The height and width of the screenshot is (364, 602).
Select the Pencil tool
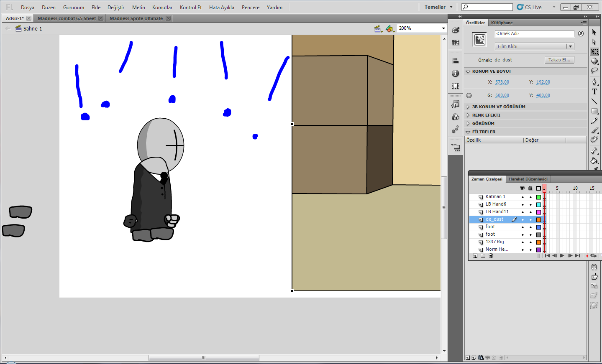(594, 121)
